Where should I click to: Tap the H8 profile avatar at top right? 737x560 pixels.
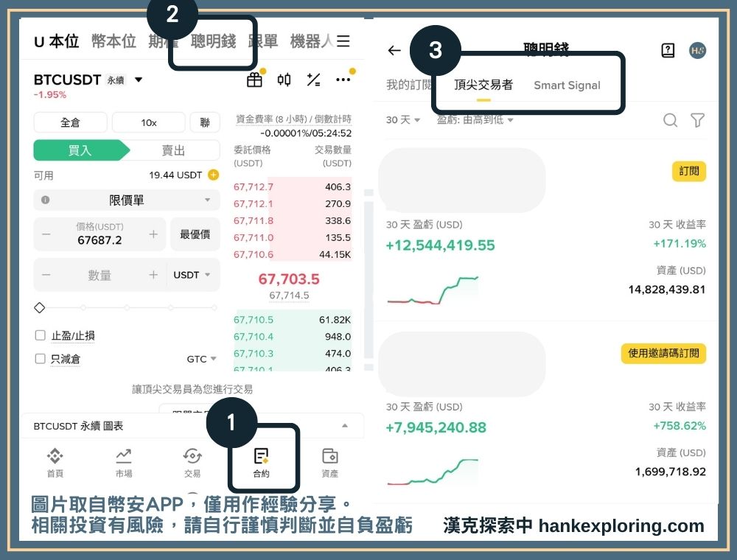pos(697,51)
